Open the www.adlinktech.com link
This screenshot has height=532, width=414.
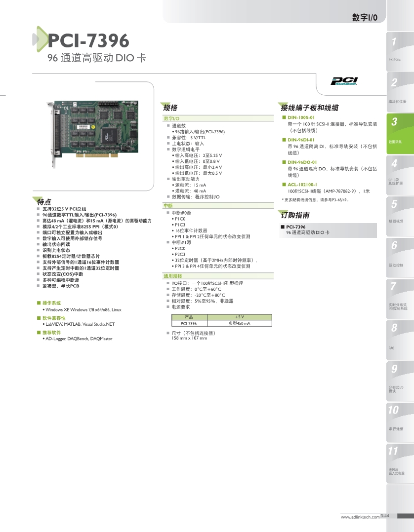click(360, 517)
